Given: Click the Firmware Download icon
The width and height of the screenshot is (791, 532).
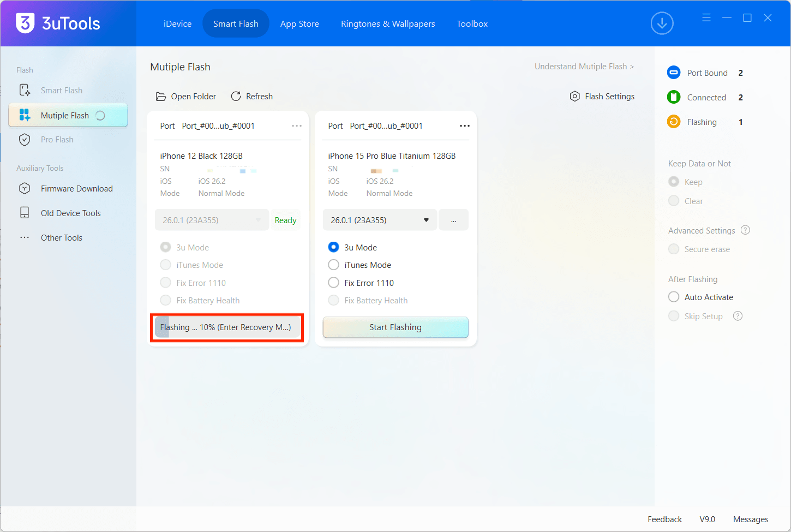Looking at the screenshot, I should tap(25, 188).
